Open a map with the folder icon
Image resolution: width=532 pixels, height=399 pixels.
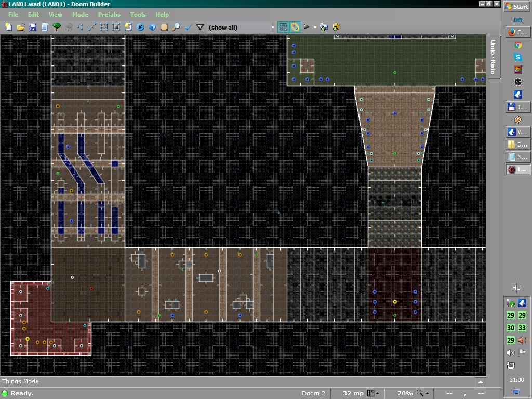point(21,27)
